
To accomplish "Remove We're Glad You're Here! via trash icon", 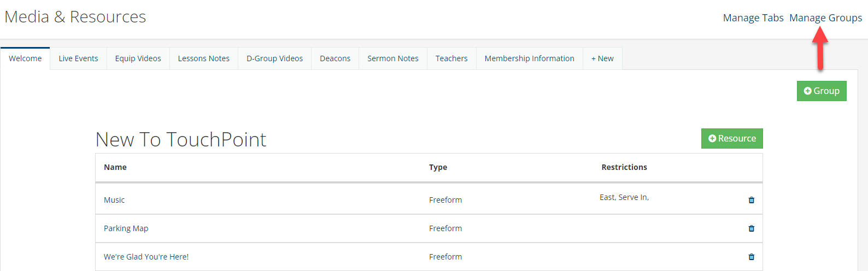I will [752, 257].
